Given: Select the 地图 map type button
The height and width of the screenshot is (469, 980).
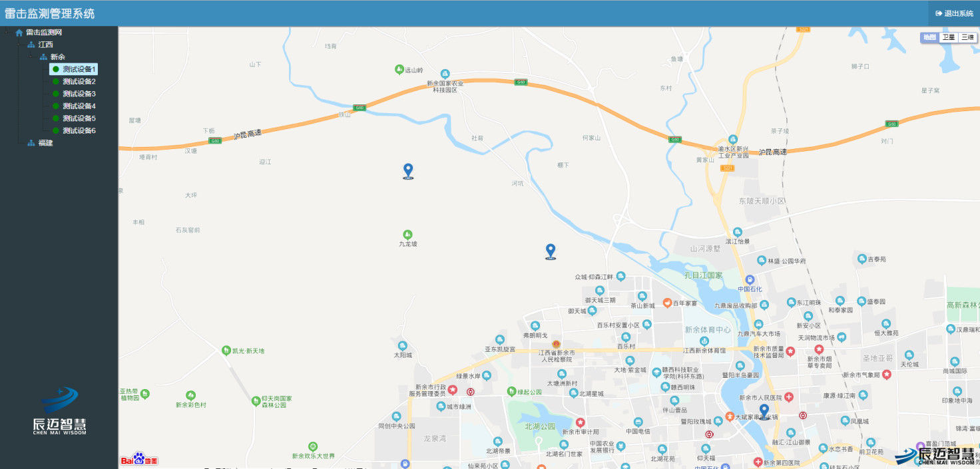Looking at the screenshot, I should 929,37.
